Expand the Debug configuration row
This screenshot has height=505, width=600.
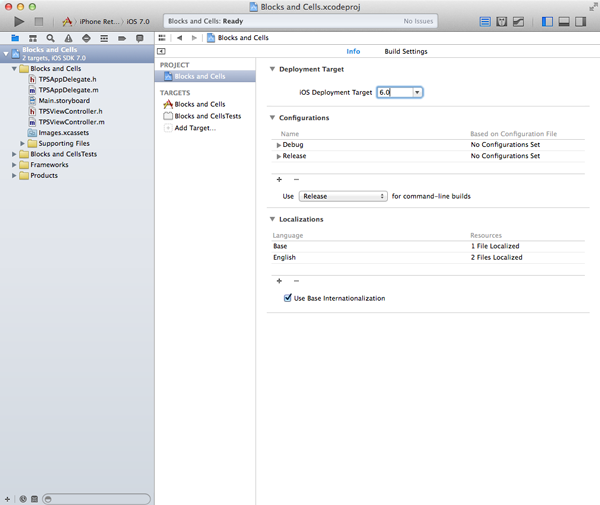[279, 145]
